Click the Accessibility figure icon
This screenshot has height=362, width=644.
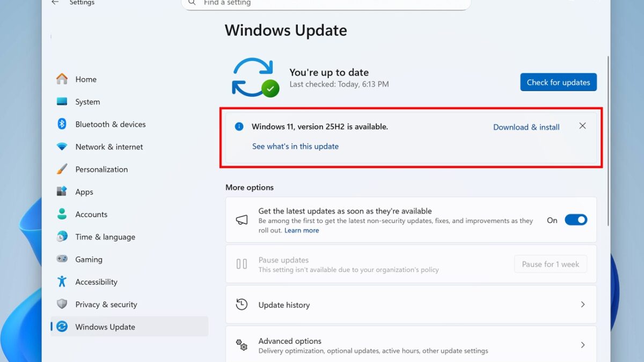(62, 282)
